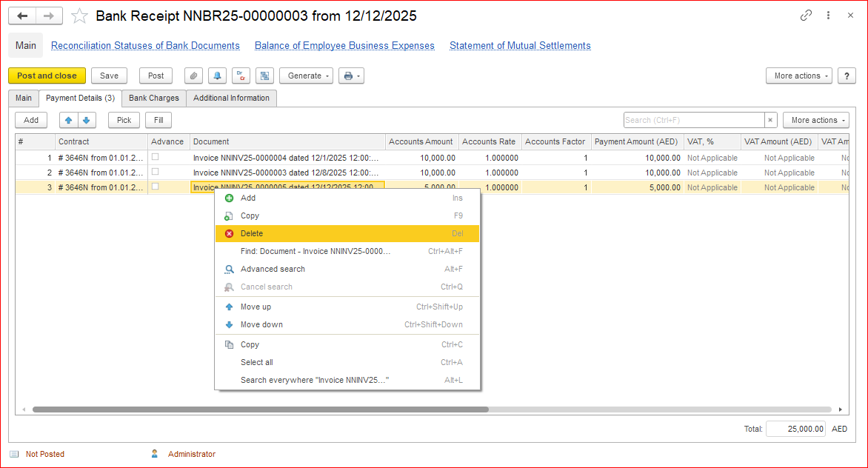Screen dimensions: 868x468
Task: Click the Accounts Rate column header
Action: (x=490, y=141)
